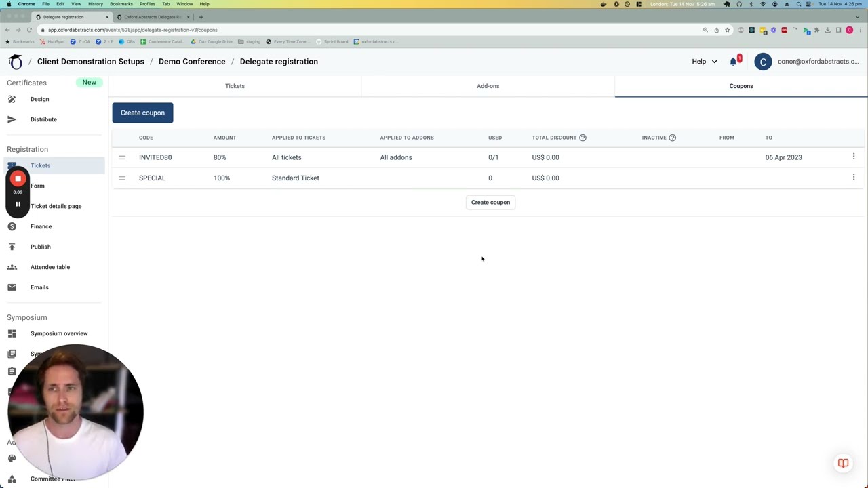This screenshot has height=488, width=868.
Task: Open the Apple menu
Action: pyautogui.click(x=9, y=4)
